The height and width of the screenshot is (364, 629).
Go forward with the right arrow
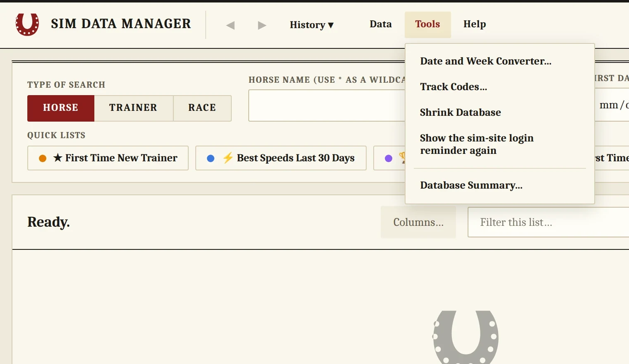(x=262, y=25)
